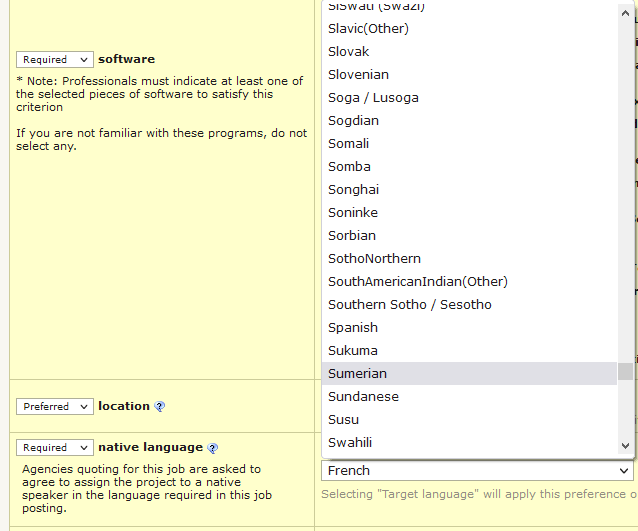
Task: Select Southern Sotho / Sesotho option
Action: click(469, 304)
